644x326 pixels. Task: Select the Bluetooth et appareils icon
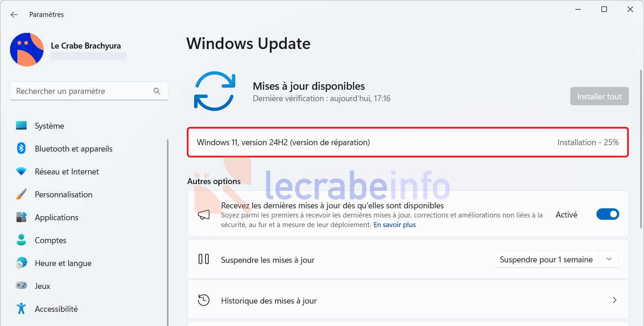click(x=21, y=148)
